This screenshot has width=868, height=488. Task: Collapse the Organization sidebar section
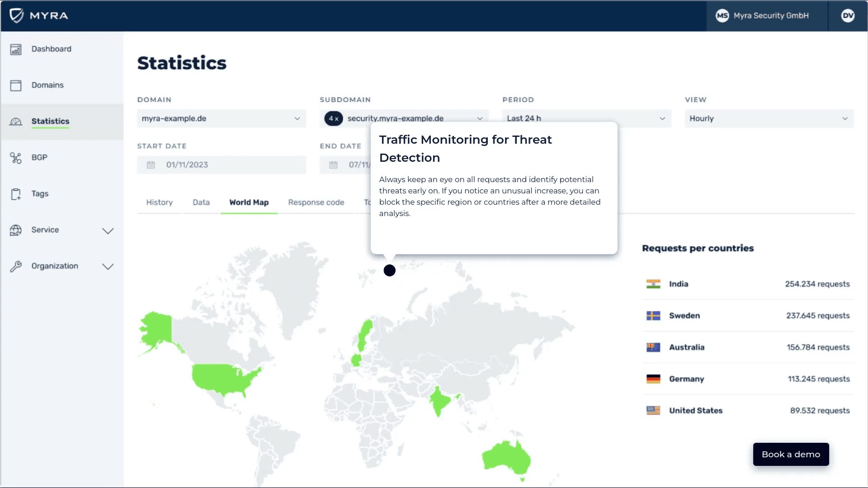click(x=108, y=267)
